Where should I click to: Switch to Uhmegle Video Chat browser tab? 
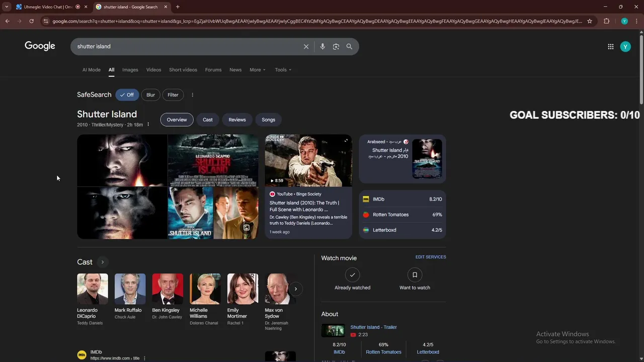[x=48, y=7]
